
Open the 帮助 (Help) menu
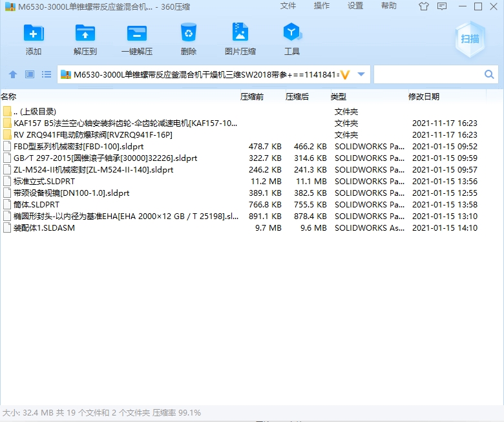tap(388, 6)
